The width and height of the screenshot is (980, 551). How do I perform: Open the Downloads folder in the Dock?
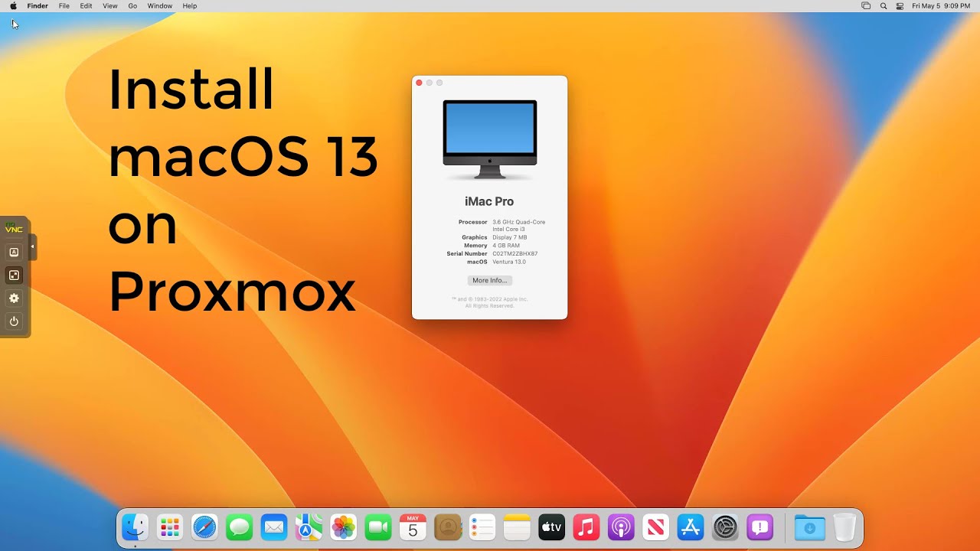[809, 527]
